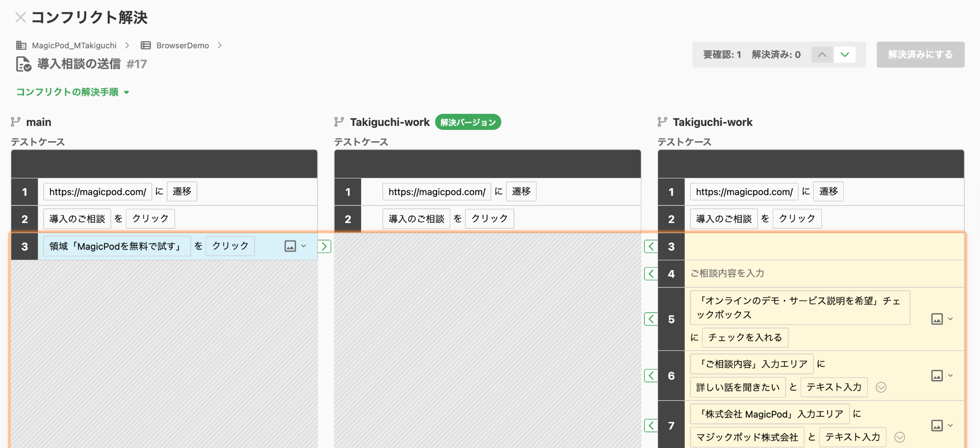Image resolution: width=980 pixels, height=448 pixels.
Task: Apply Takiguchi-work step 6 with left arrow
Action: pos(651,376)
